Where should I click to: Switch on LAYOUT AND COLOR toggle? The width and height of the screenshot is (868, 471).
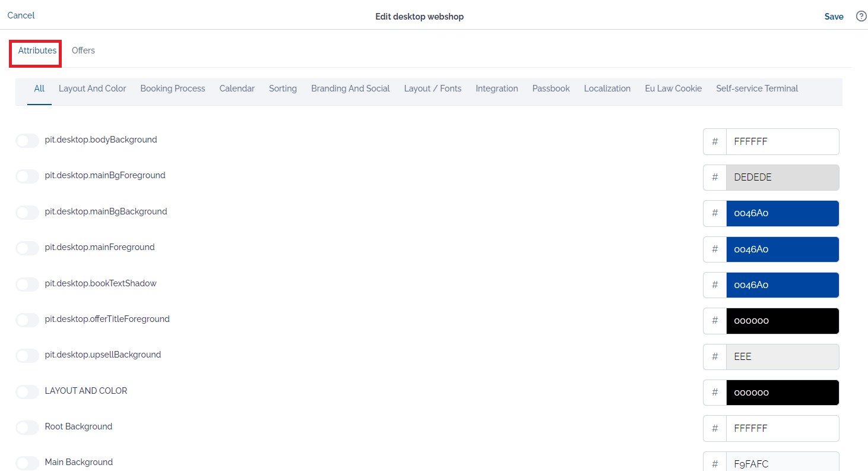tap(27, 391)
